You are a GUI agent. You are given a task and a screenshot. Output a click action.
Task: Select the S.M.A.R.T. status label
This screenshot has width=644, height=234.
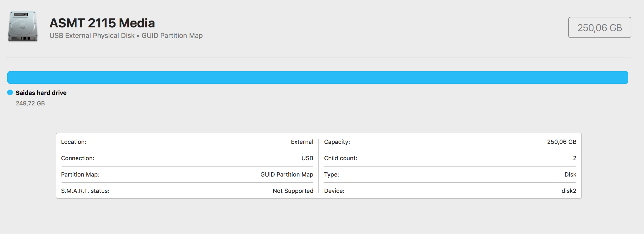85,191
